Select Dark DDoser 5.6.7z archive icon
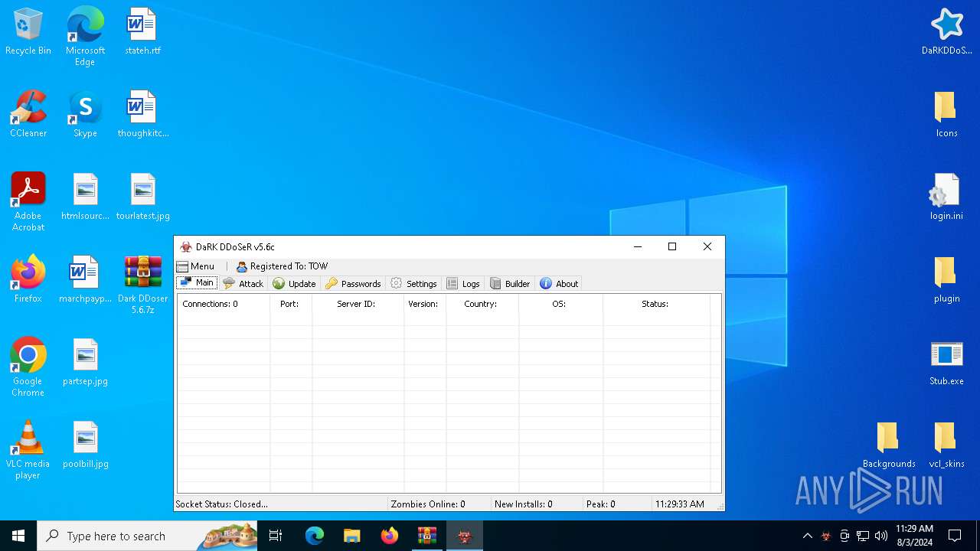 [x=142, y=285]
